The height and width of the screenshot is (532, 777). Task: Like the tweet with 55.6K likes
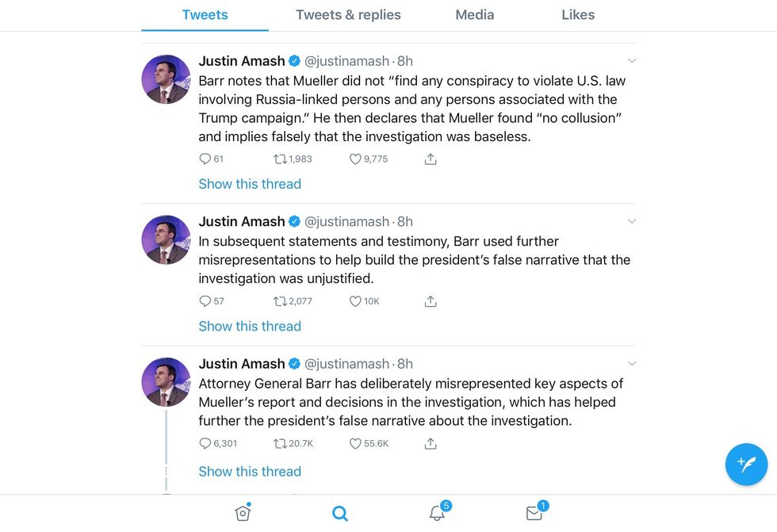[356, 443]
